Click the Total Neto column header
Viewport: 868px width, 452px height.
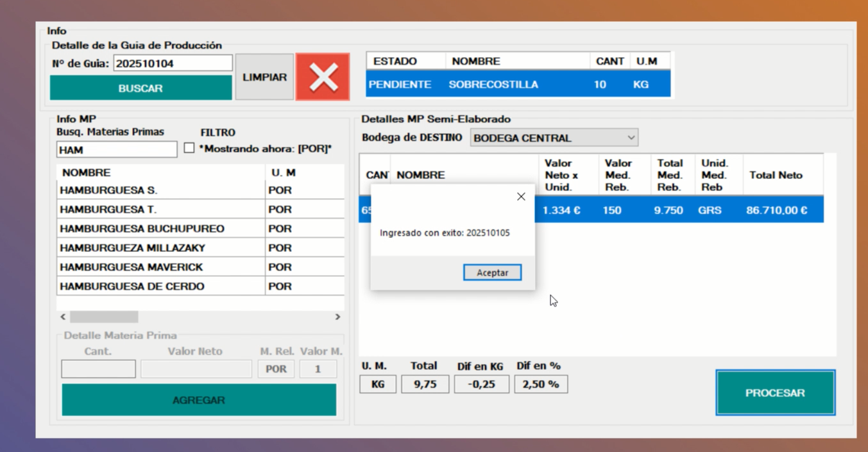776,175
